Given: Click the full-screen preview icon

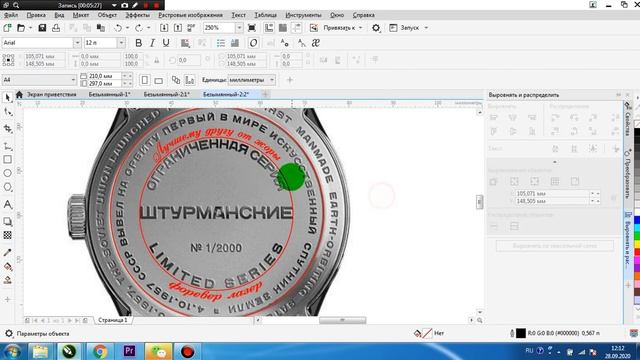Looking at the screenshot, I should tap(252, 28).
